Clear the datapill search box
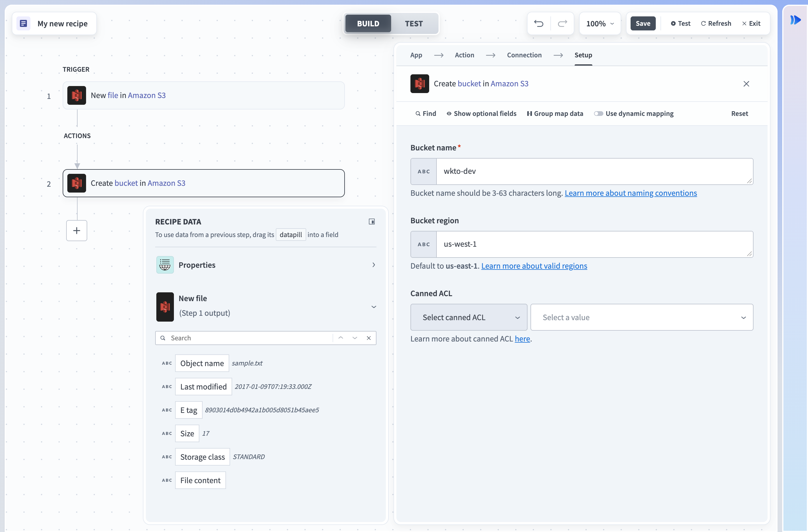This screenshot has width=808, height=532. (x=369, y=338)
